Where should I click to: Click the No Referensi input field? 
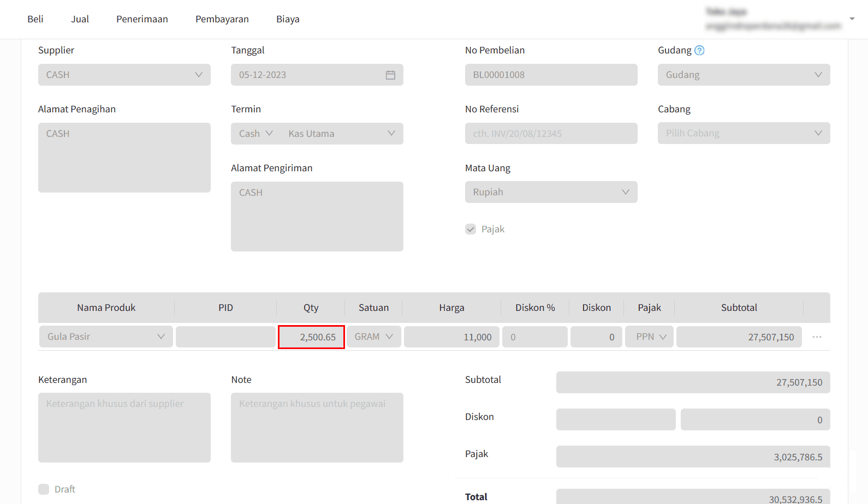tap(551, 134)
